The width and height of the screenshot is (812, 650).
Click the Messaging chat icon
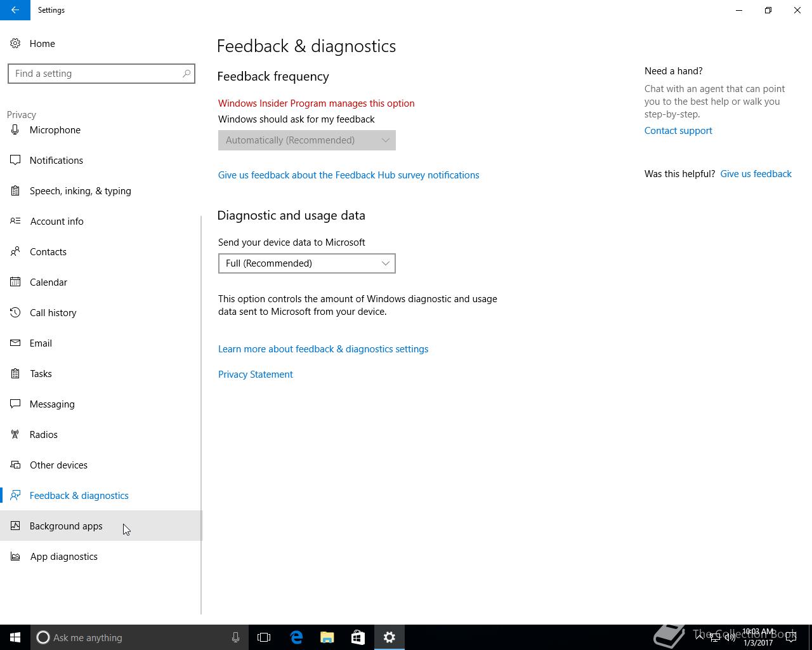click(x=15, y=404)
